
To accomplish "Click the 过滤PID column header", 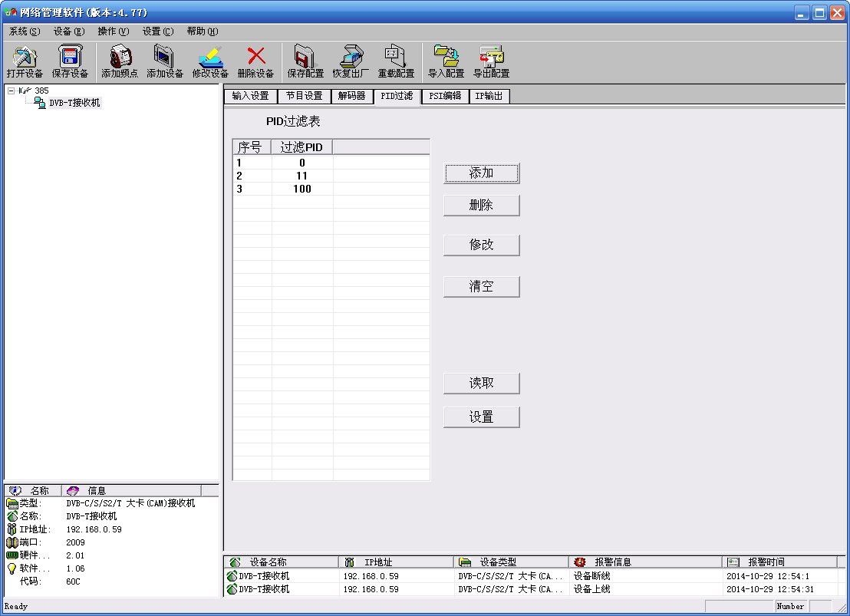I will pos(302,147).
